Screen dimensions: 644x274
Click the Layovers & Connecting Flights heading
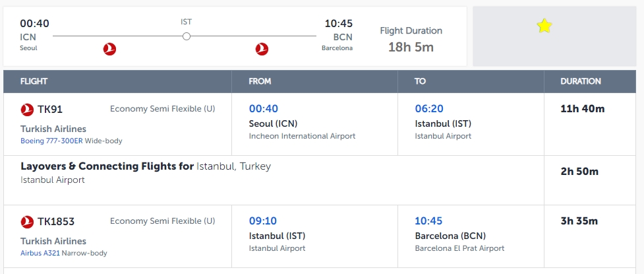(x=107, y=166)
